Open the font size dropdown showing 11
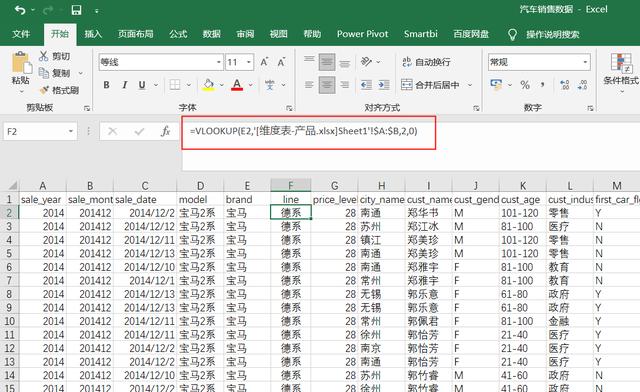Viewport: 640px width, 392px height. click(x=249, y=62)
